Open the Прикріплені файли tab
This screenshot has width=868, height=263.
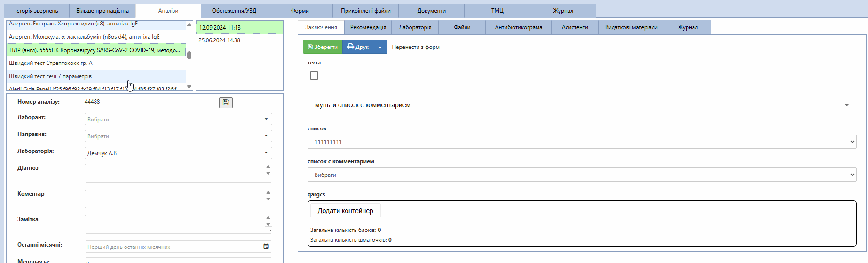point(366,11)
